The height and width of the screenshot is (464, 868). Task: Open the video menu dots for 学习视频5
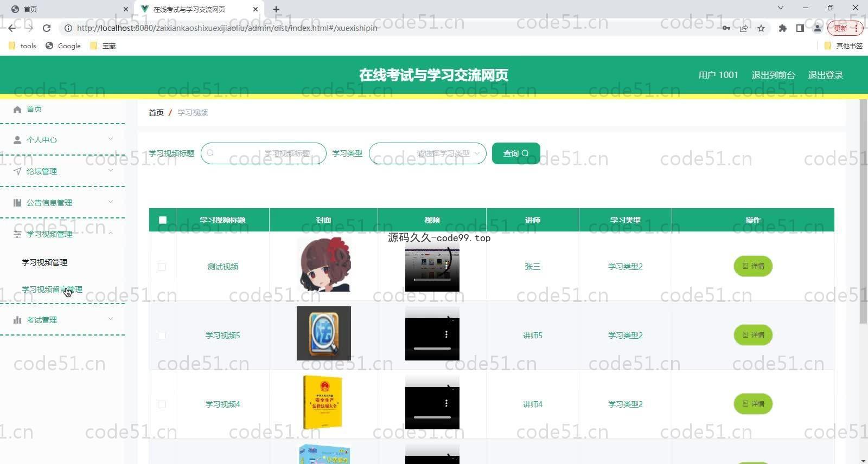point(446,334)
